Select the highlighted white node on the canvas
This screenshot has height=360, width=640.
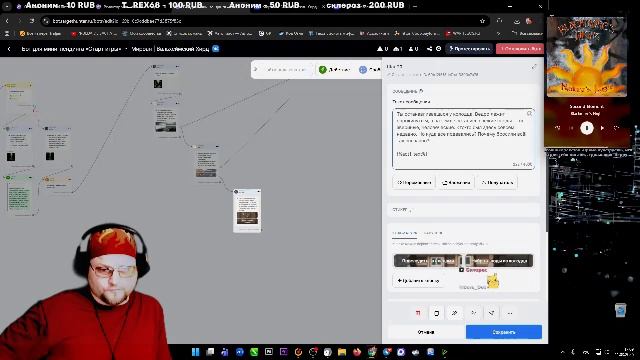click(247, 211)
